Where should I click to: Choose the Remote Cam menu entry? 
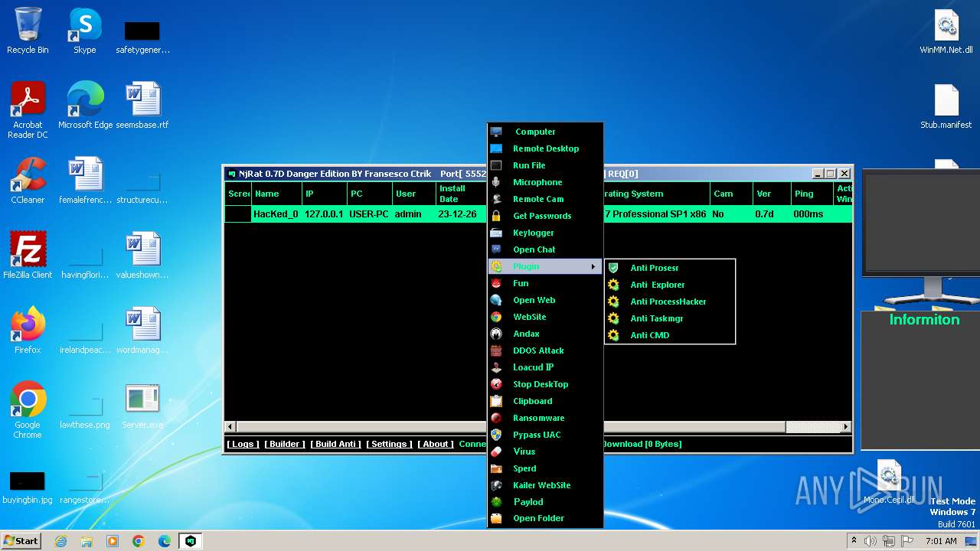click(x=545, y=199)
